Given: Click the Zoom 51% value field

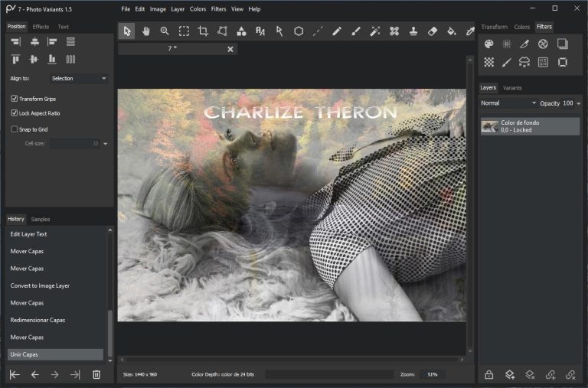Looking at the screenshot, I should coord(433,374).
